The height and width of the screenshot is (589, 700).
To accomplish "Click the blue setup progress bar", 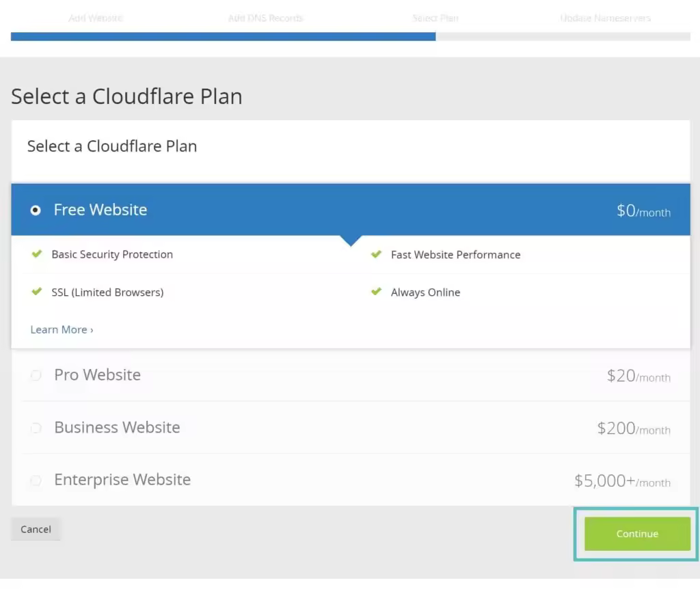I will point(224,37).
